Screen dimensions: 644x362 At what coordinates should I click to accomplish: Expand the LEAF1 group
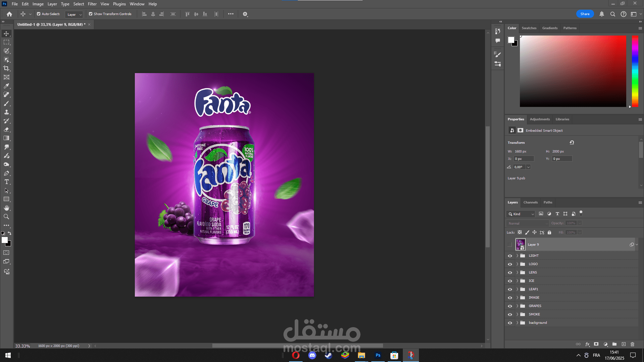[517, 289]
